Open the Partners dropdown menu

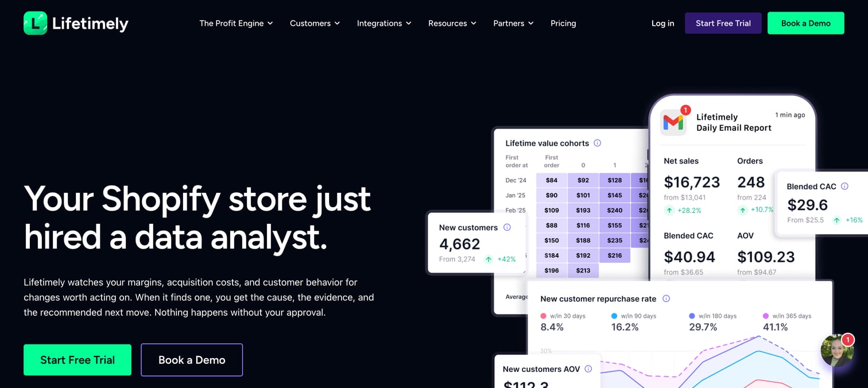click(513, 24)
